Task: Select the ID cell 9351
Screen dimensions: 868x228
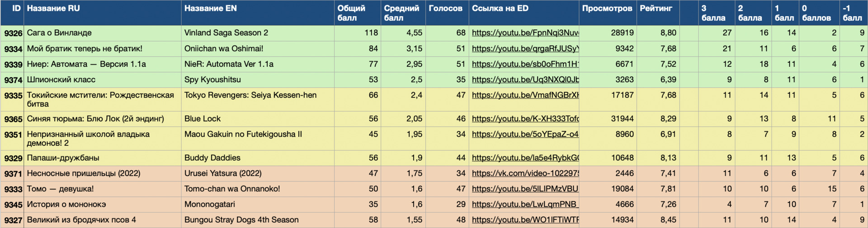Action: coord(13,135)
